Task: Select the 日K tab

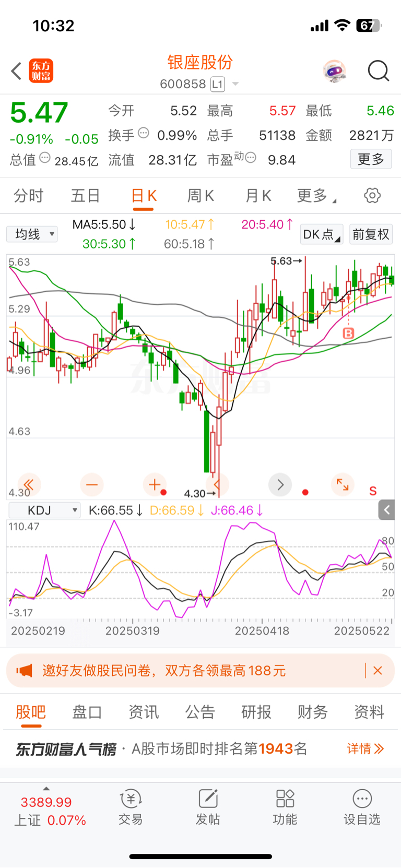Action: point(144,196)
